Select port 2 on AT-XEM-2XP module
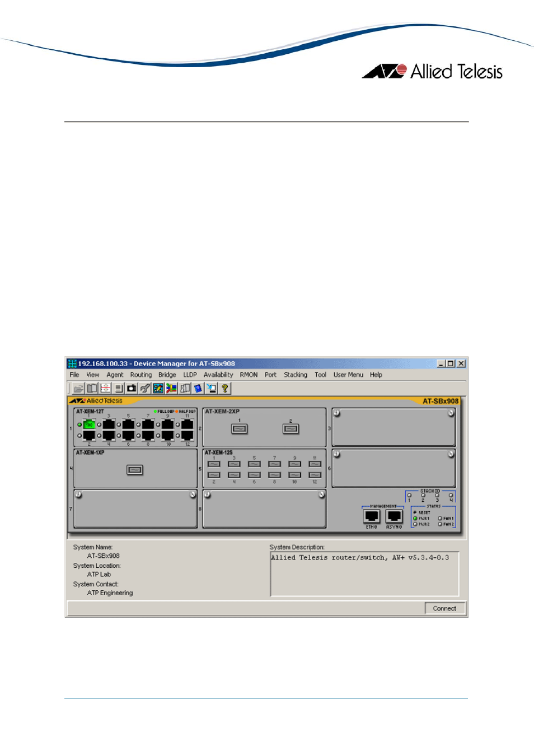 point(291,429)
